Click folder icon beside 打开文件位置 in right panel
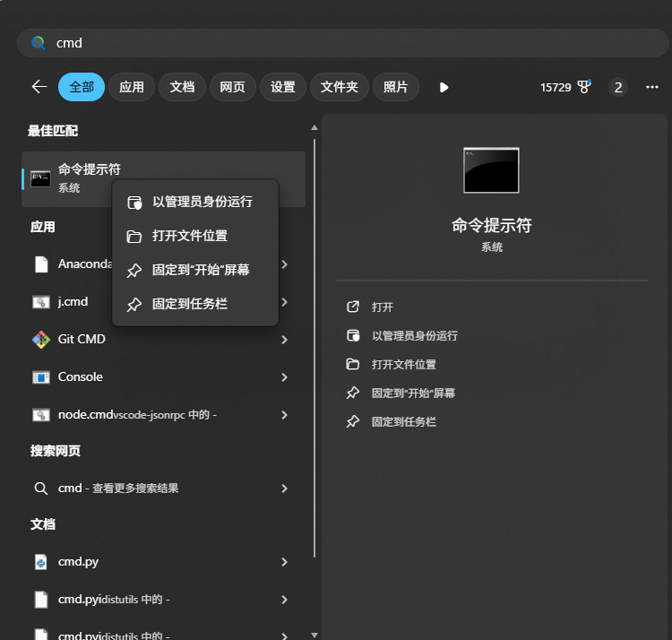672x640 pixels. (x=353, y=364)
